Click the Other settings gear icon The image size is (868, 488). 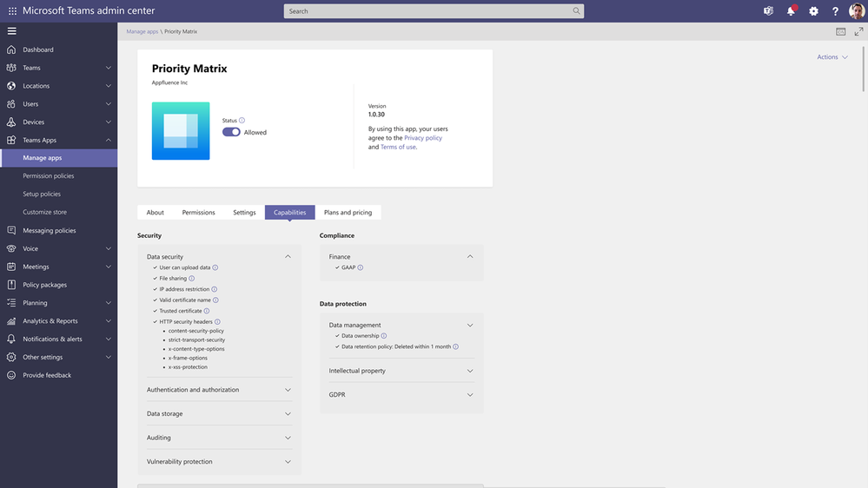[x=11, y=358]
